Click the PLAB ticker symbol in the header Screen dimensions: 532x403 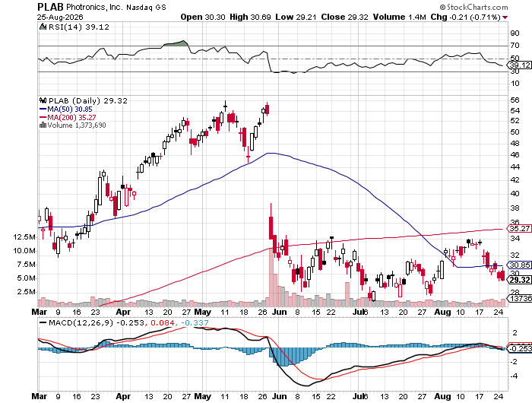pyautogui.click(x=50, y=7)
